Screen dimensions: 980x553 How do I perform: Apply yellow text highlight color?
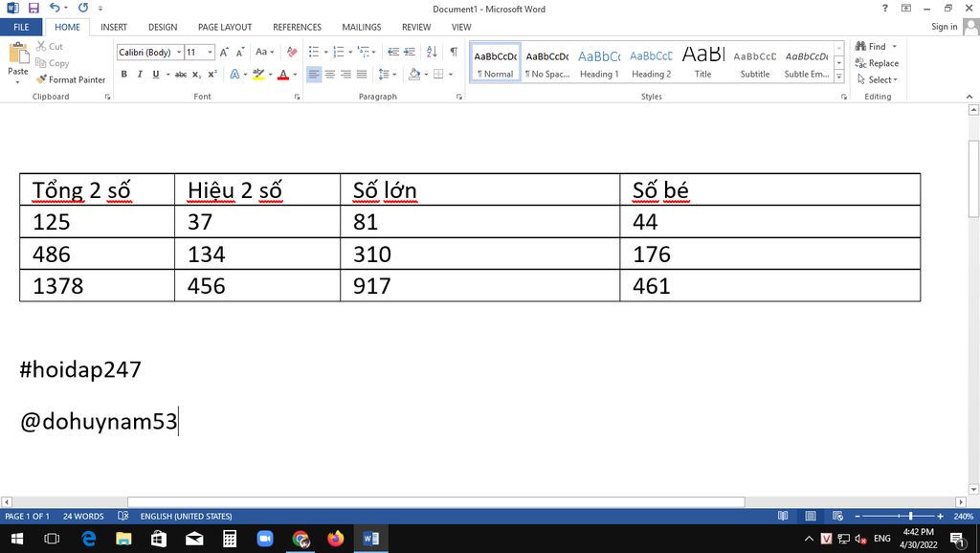pyautogui.click(x=258, y=74)
